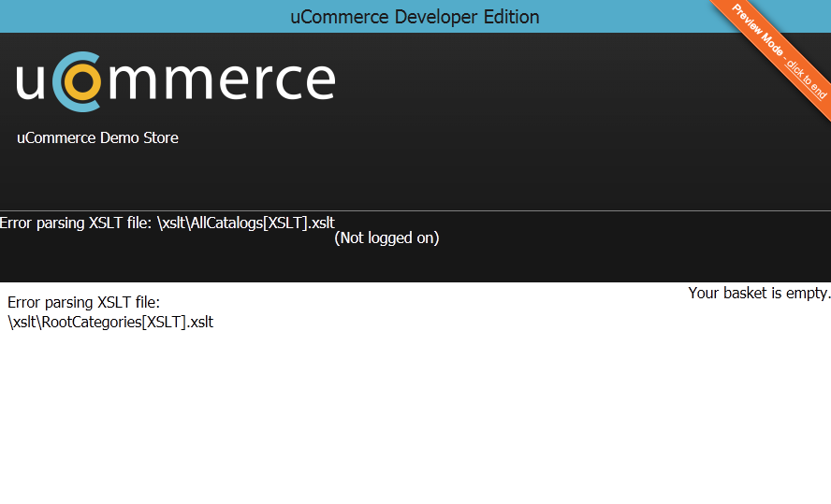Click the RootCategories[XSLT].xslt file path
This screenshot has height=504, width=831.
110,322
